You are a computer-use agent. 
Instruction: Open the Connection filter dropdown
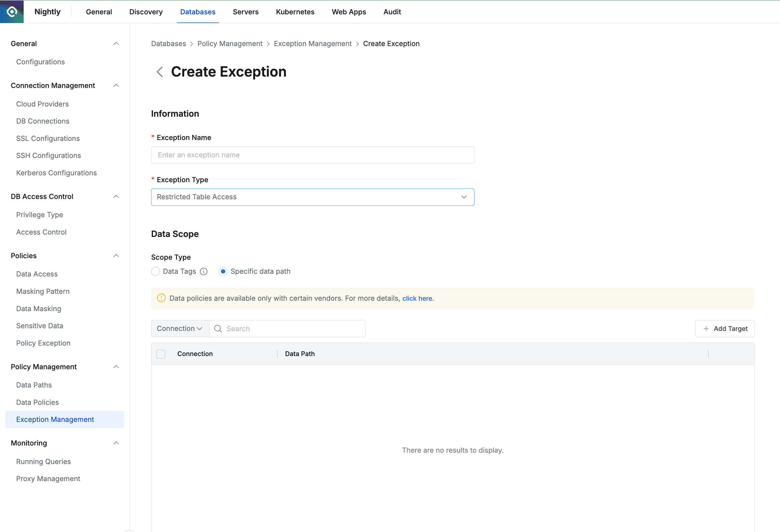click(x=180, y=329)
